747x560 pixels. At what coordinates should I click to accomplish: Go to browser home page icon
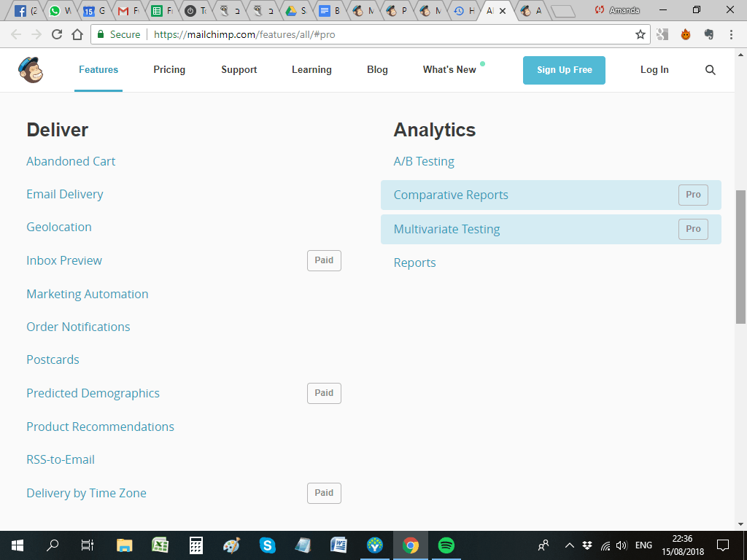point(77,34)
